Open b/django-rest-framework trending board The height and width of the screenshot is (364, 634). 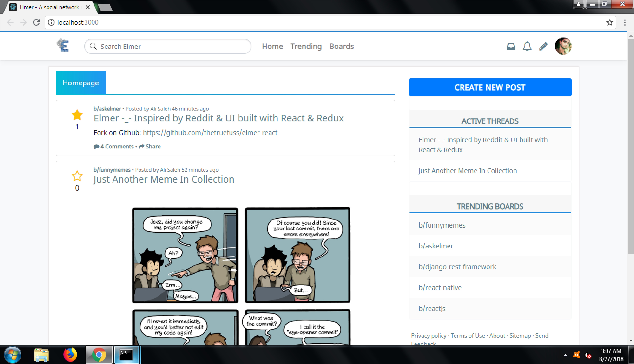click(457, 267)
